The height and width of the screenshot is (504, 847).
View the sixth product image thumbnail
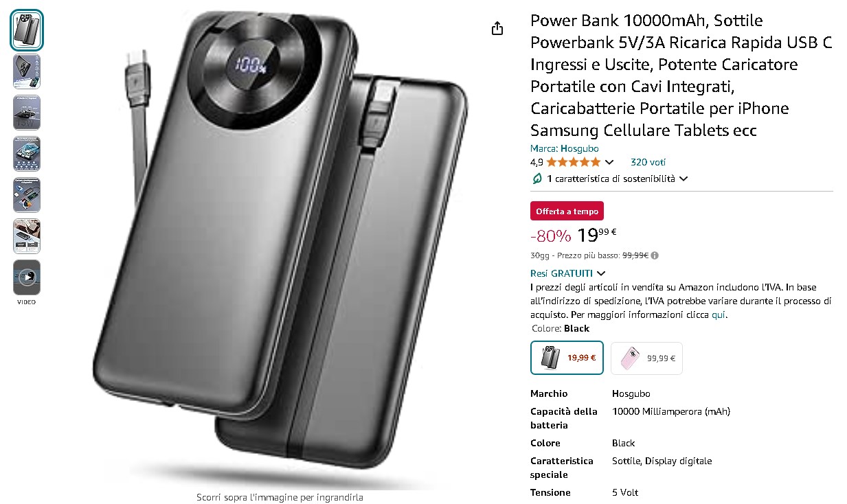[x=27, y=236]
